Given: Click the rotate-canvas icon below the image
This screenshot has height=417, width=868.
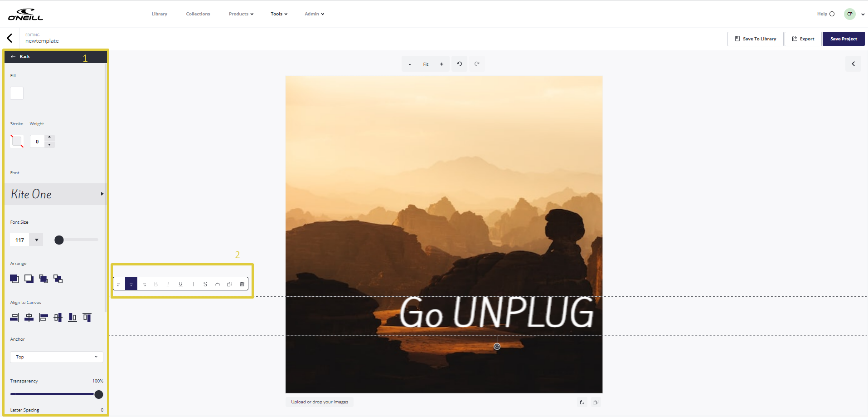Looking at the screenshot, I should pos(582,402).
